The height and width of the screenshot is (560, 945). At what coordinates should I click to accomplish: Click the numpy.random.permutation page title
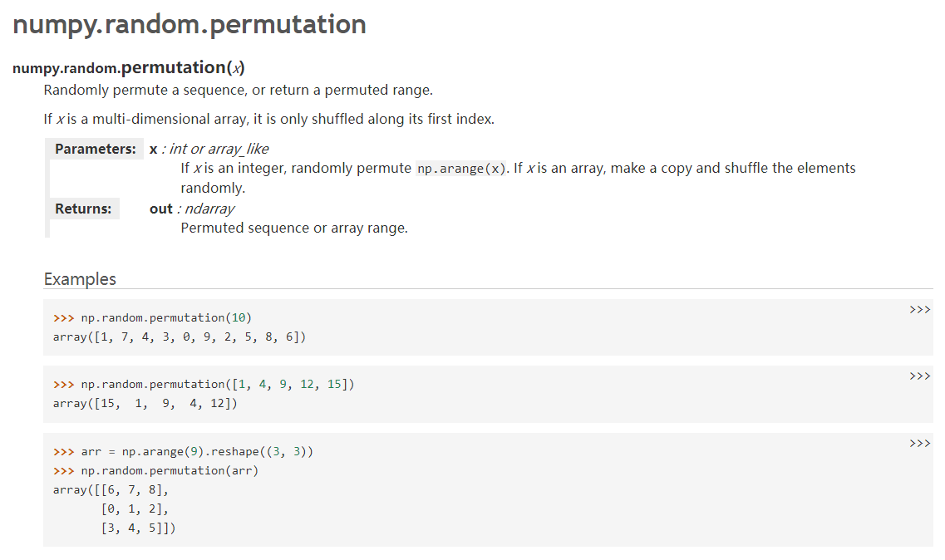point(189,24)
